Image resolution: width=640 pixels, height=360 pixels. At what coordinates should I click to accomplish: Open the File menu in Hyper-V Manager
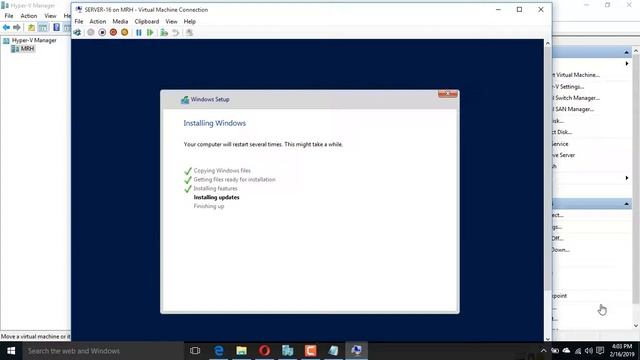pos(9,16)
